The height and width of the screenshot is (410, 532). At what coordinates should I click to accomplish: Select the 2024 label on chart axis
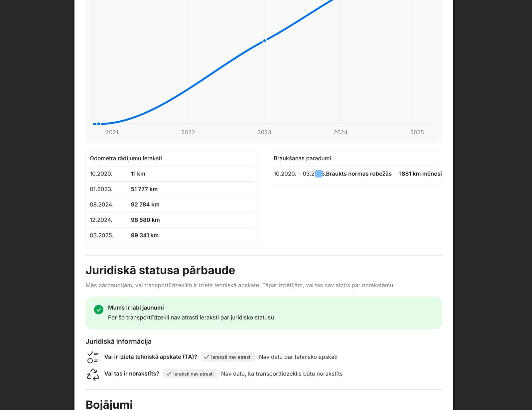[340, 132]
